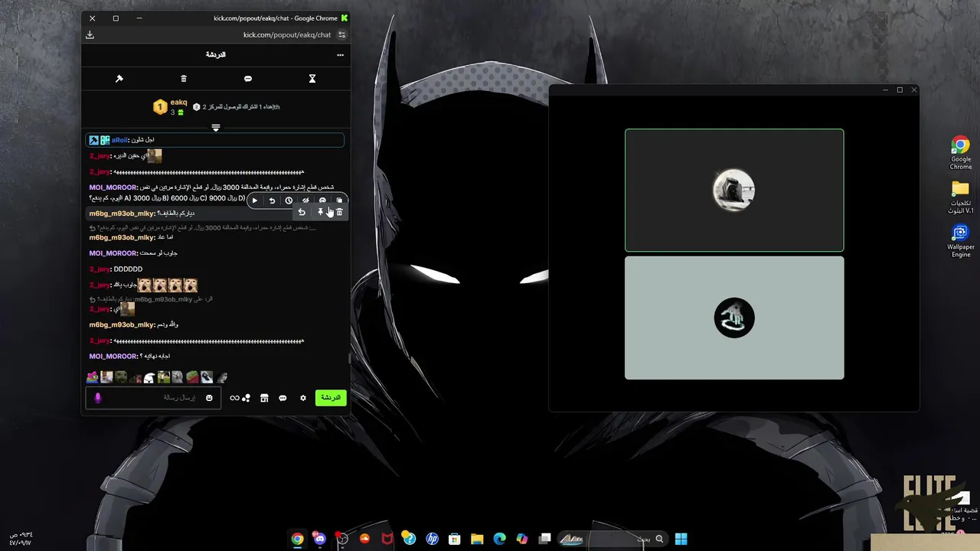Click the pinned aRoii message
Image resolution: width=980 pixels, height=551 pixels.
tap(215, 140)
